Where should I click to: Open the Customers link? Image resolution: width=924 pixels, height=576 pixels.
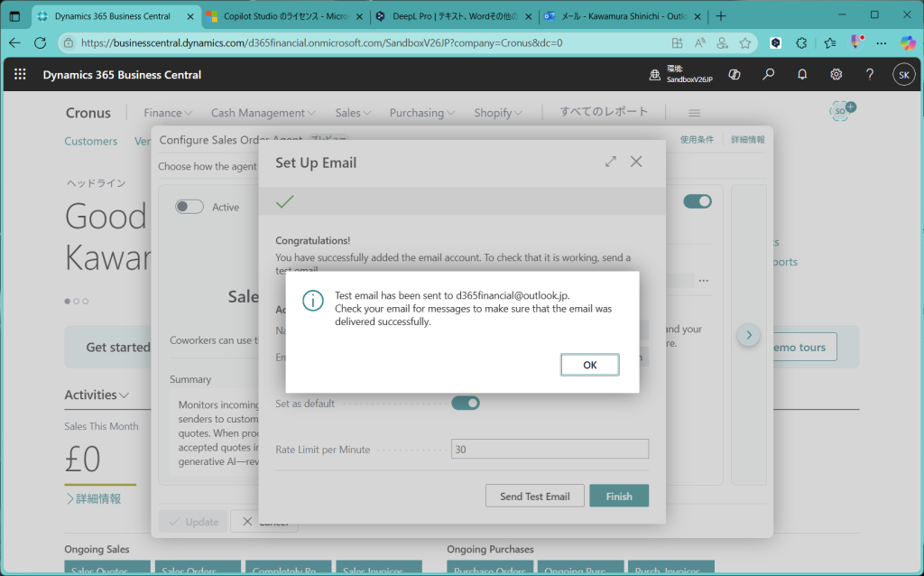[91, 141]
